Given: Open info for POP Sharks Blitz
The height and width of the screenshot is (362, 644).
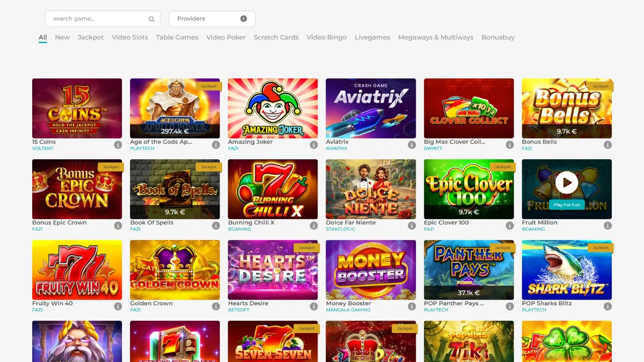Looking at the screenshot, I should tap(608, 306).
